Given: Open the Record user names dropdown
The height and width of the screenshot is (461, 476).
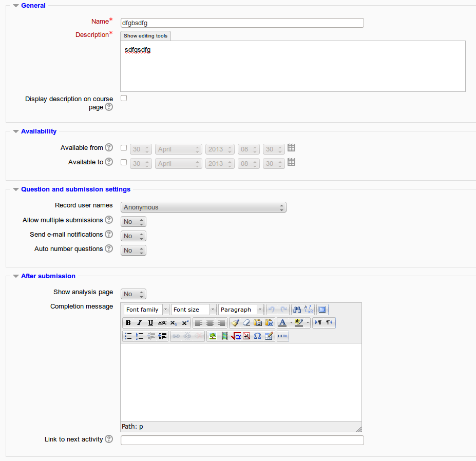Looking at the screenshot, I should click(x=203, y=207).
